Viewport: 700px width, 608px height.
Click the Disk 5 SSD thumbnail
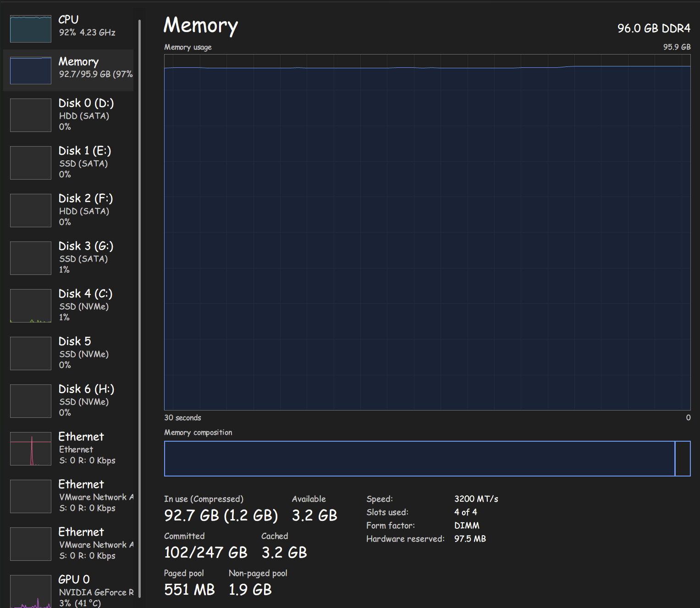[31, 353]
